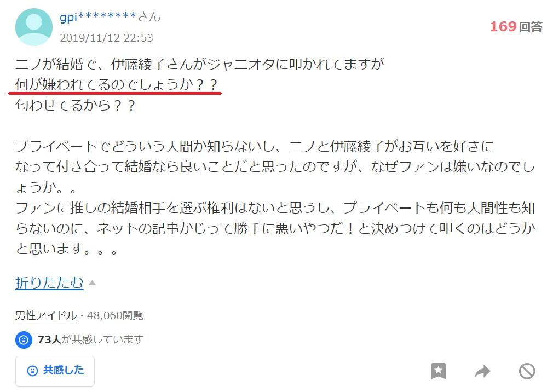553x392 pixels.
Task: Click the bookmark star icon
Action: point(438,371)
